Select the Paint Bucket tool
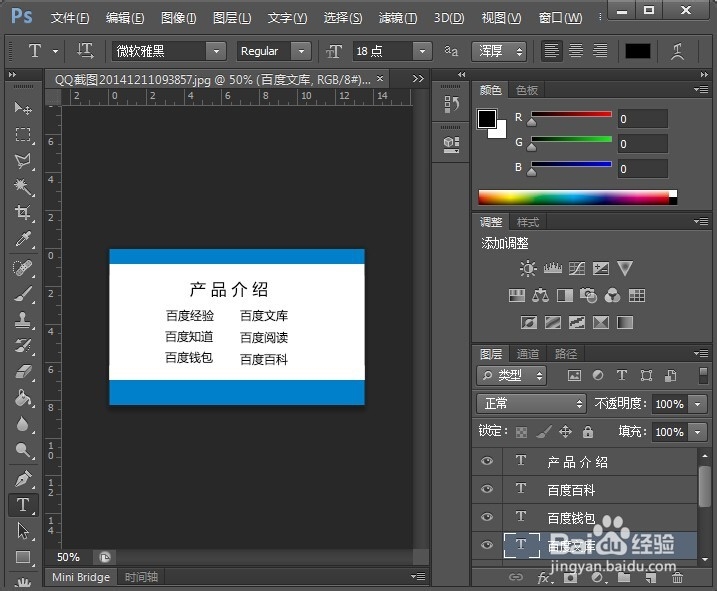 (22, 398)
